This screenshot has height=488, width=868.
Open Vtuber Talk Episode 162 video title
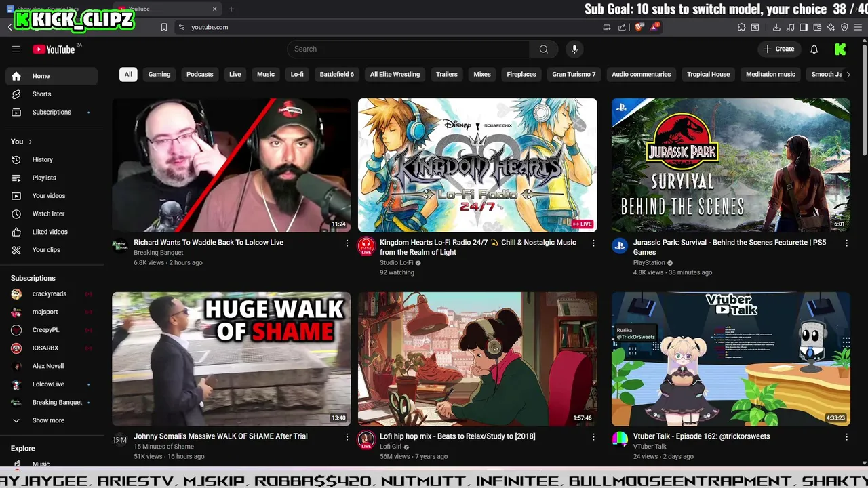coord(701,436)
